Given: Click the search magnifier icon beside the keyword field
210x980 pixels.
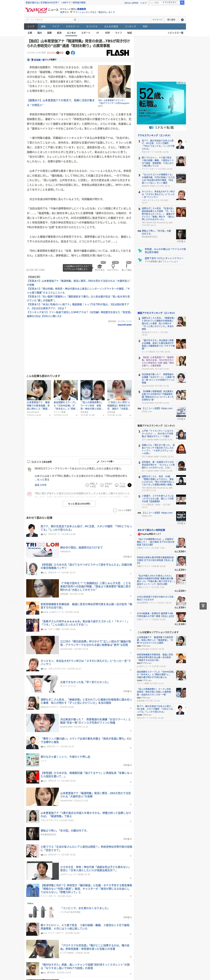Looking at the screenshot, I should [75, 19].
